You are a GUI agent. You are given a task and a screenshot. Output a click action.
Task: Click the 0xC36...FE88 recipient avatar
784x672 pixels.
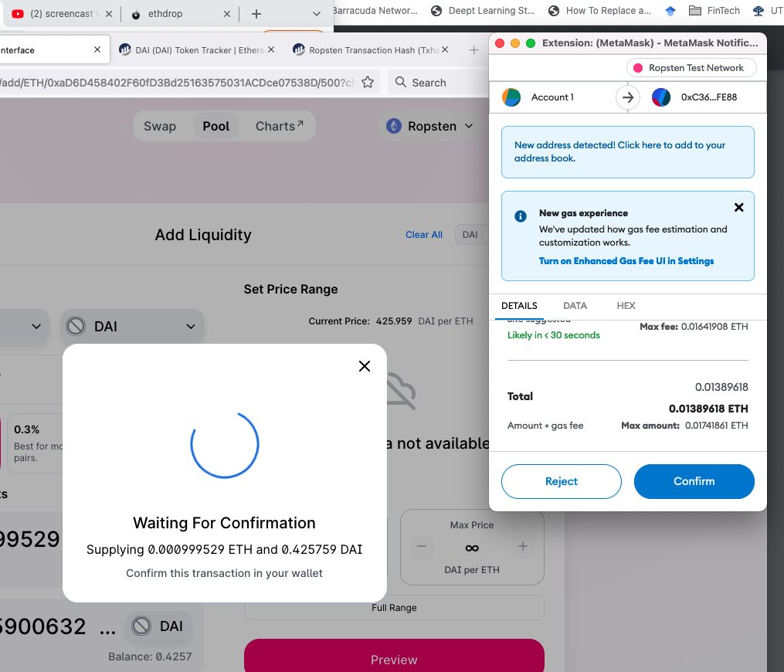[x=660, y=97]
